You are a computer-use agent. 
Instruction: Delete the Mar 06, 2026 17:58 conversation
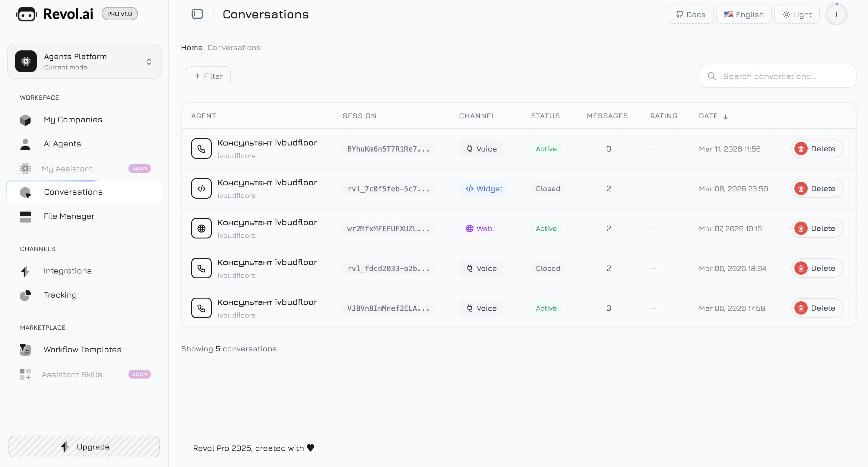coord(817,308)
